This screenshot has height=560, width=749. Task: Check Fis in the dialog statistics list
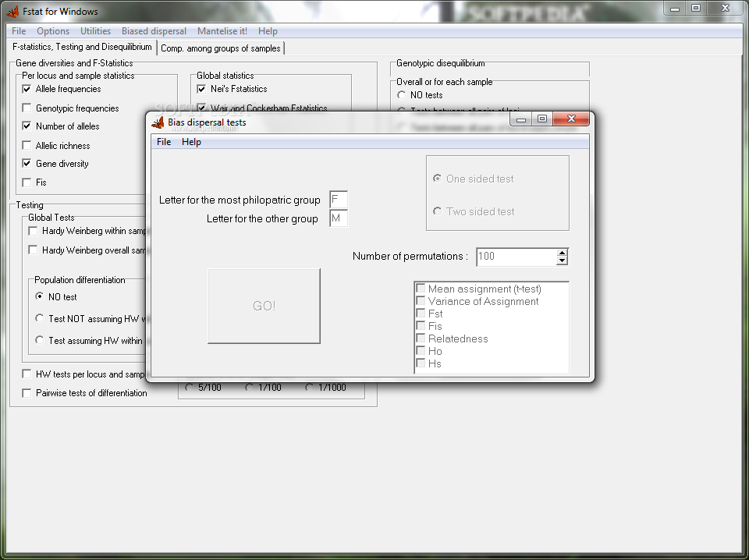[421, 325]
